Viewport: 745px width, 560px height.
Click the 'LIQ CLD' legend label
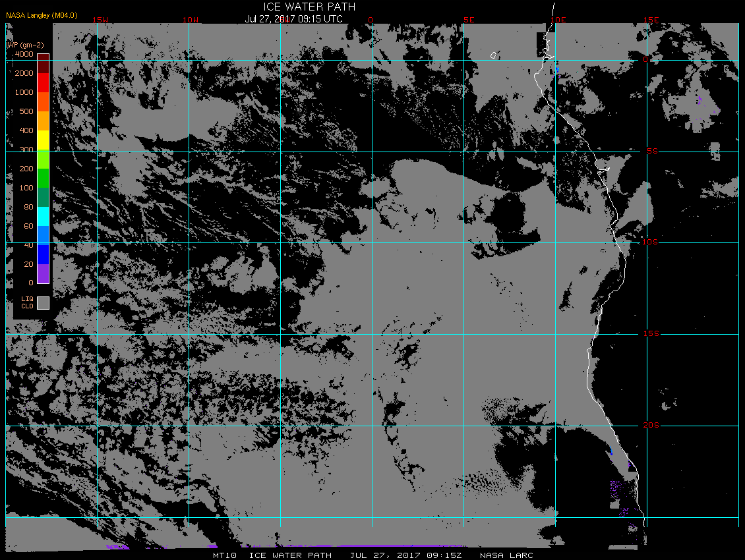click(x=28, y=302)
